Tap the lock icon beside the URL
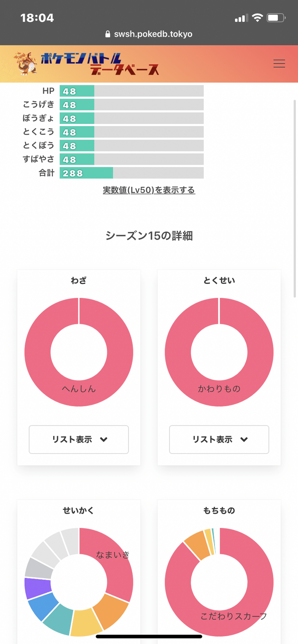298x644 pixels. pyautogui.click(x=108, y=34)
